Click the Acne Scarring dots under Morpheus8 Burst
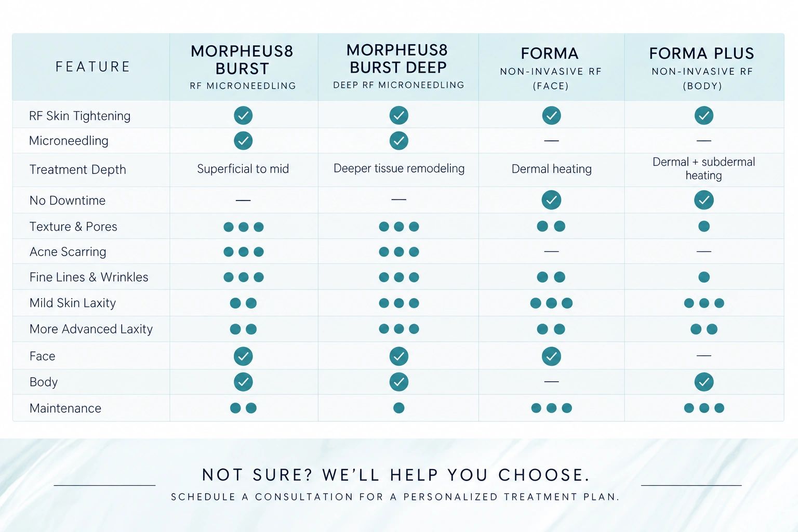This screenshot has width=798, height=532. [243, 252]
